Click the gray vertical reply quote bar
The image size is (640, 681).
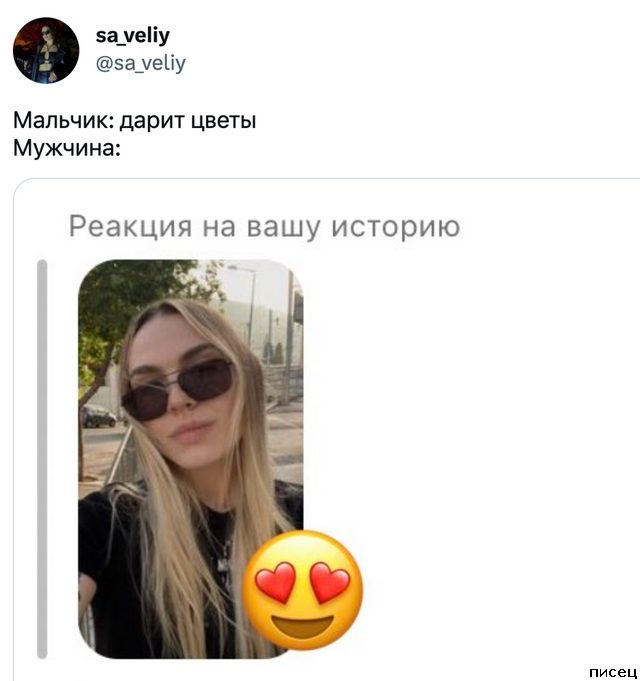coord(42,459)
